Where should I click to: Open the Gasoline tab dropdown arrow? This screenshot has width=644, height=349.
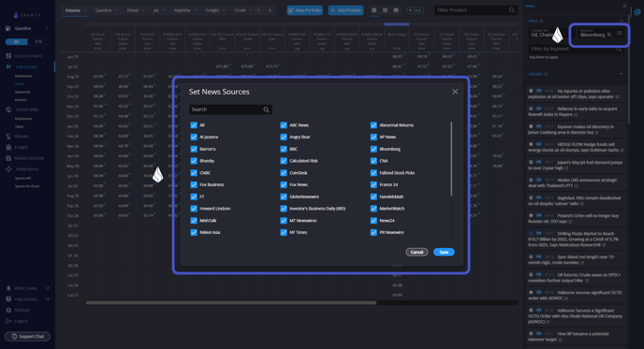click(117, 10)
